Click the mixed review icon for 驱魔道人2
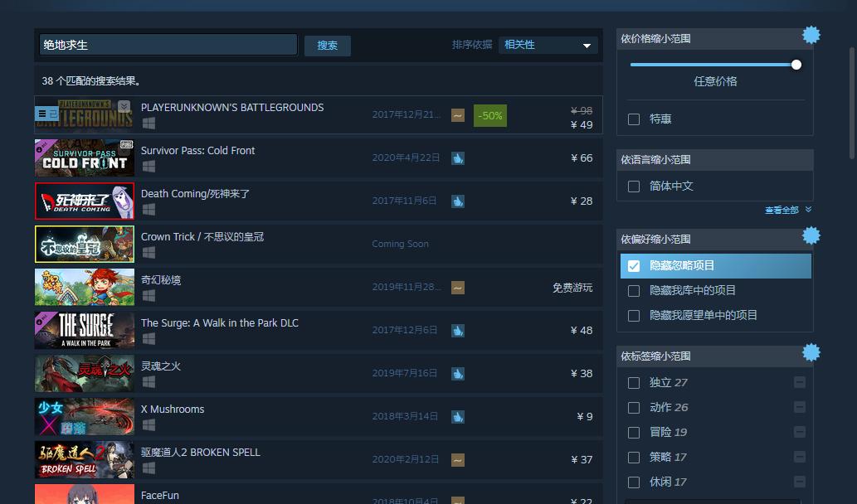The width and height of the screenshot is (857, 504). coord(458,460)
